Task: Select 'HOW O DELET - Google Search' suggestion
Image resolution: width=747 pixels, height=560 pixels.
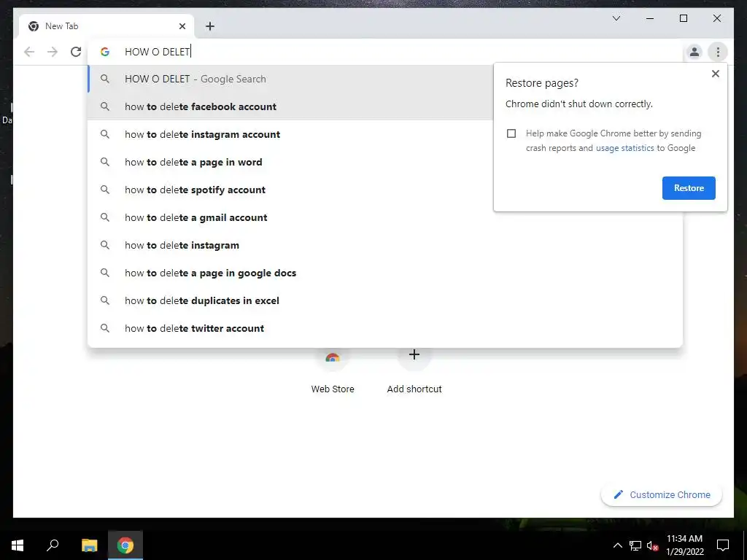Action: pyautogui.click(x=290, y=79)
